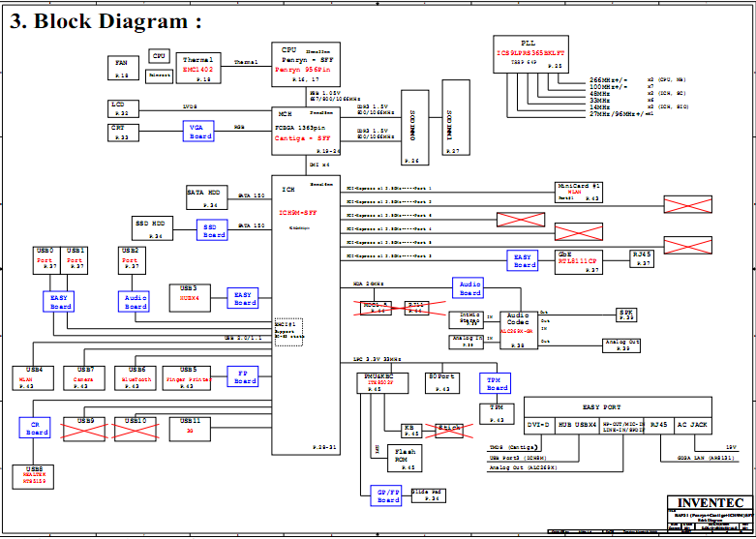
Task: Click the '266MHz+/-' clock label
Action: [609, 80]
